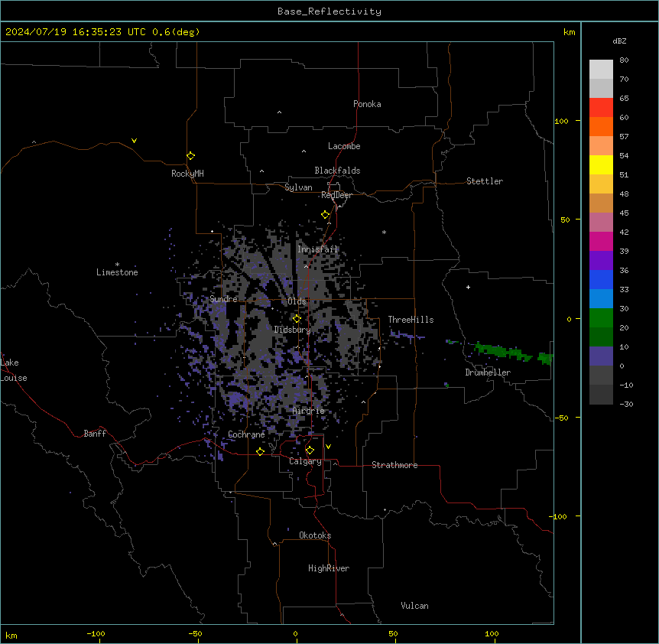This screenshot has height=644, width=659.
Task: Pick the yellow 54-51 dBZ legend swatch
Action: coord(601,164)
